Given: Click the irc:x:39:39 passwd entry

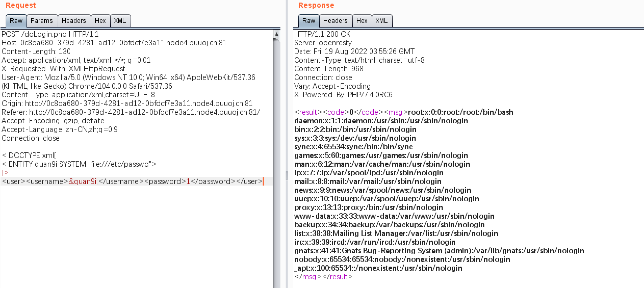Looking at the screenshot, I should pos(375,242).
